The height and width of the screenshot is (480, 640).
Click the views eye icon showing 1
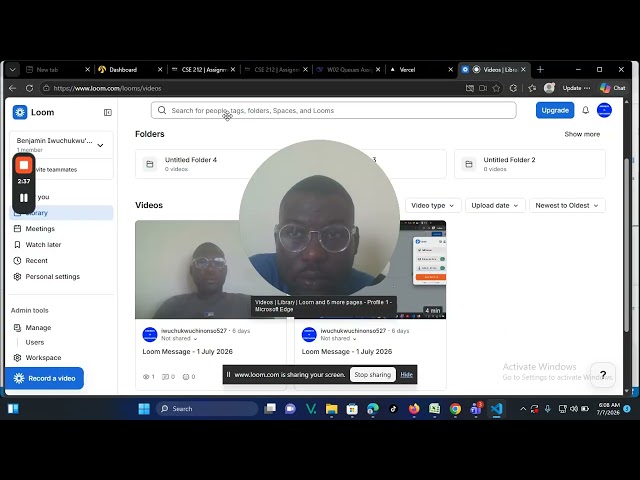pyautogui.click(x=146, y=377)
